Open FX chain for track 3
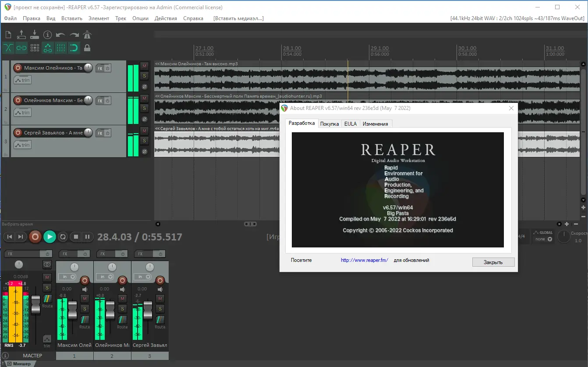Screen dimensions: 588x367 [x=100, y=134]
